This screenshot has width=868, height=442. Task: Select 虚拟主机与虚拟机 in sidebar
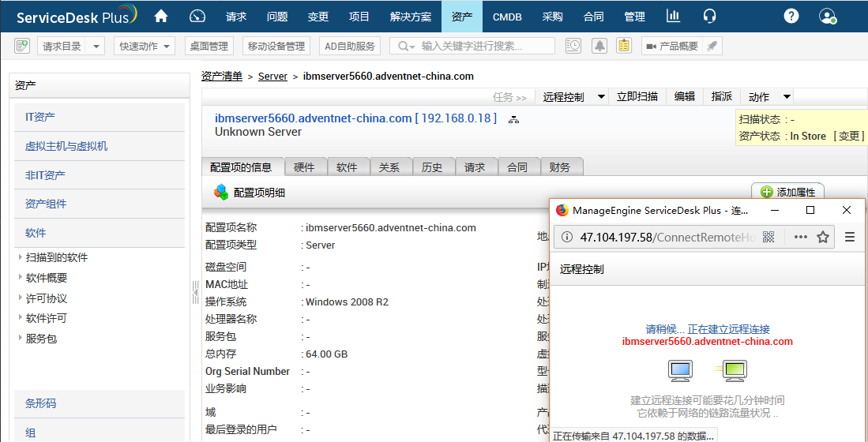[x=100, y=146]
